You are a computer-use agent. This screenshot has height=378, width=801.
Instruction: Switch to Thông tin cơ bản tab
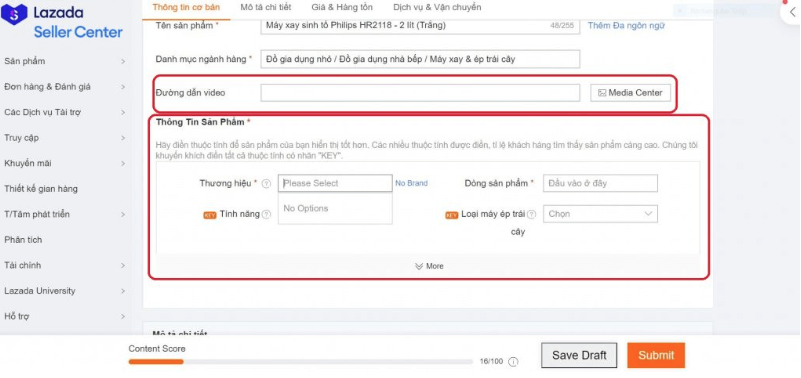[186, 7]
